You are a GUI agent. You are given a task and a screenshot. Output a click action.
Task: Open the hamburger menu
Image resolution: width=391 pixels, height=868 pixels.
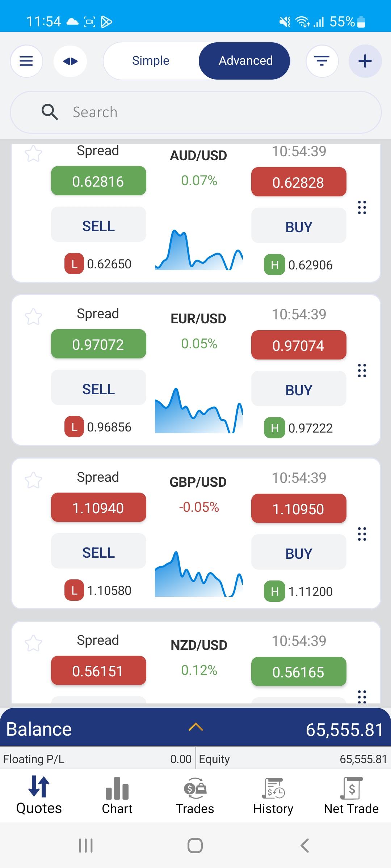[x=26, y=61]
